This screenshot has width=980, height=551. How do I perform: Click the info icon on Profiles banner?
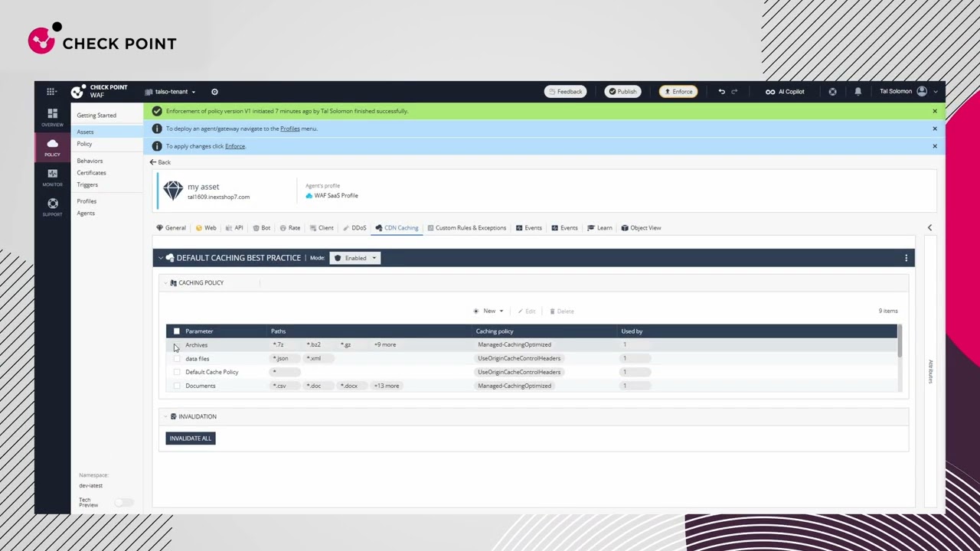coord(157,129)
